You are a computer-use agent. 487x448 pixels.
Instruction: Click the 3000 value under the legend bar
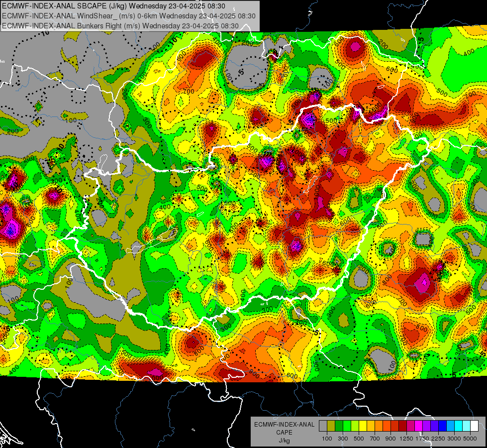[454, 439]
